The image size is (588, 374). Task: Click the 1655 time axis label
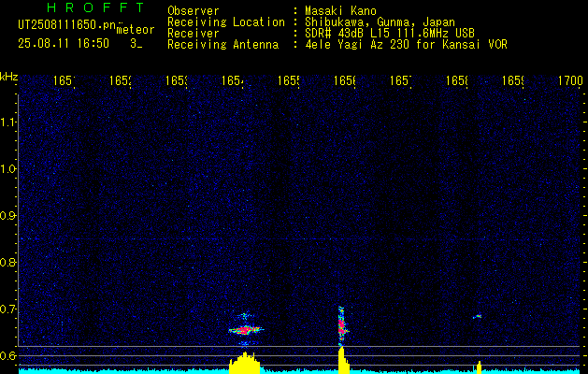click(x=289, y=80)
